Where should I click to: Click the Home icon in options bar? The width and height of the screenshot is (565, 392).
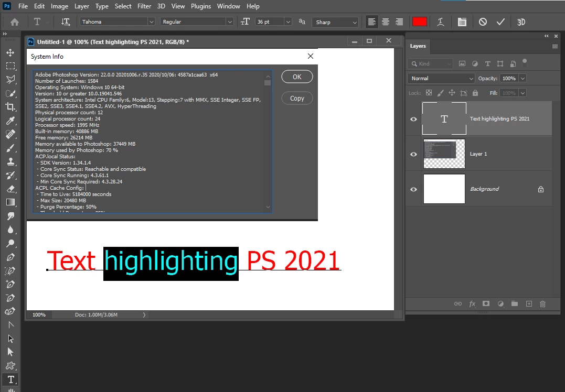click(15, 22)
